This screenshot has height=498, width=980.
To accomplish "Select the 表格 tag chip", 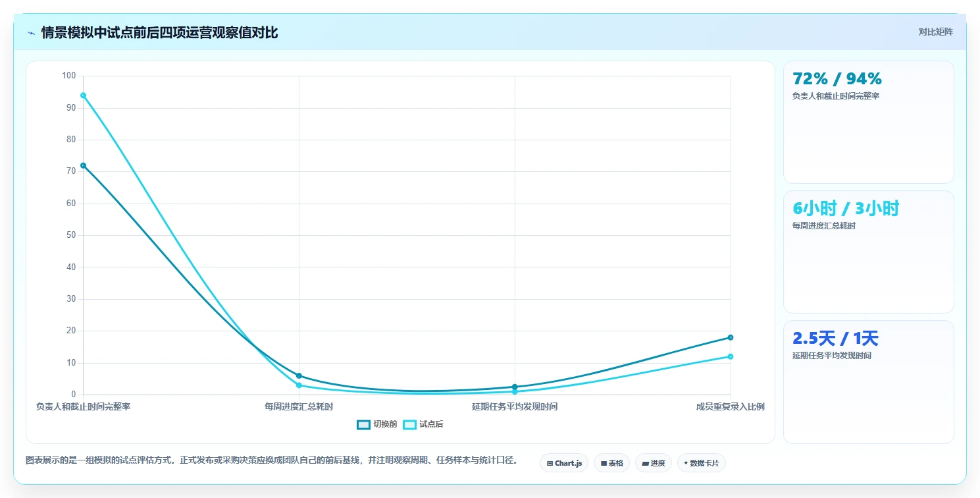I will point(611,463).
